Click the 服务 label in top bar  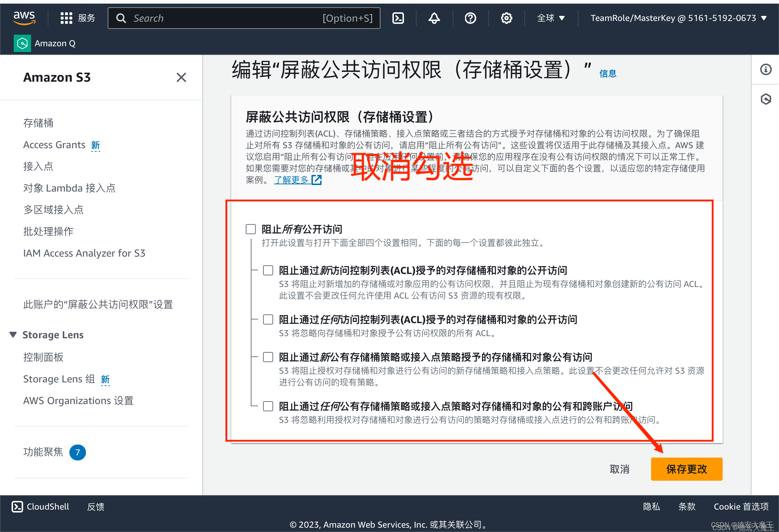click(87, 18)
